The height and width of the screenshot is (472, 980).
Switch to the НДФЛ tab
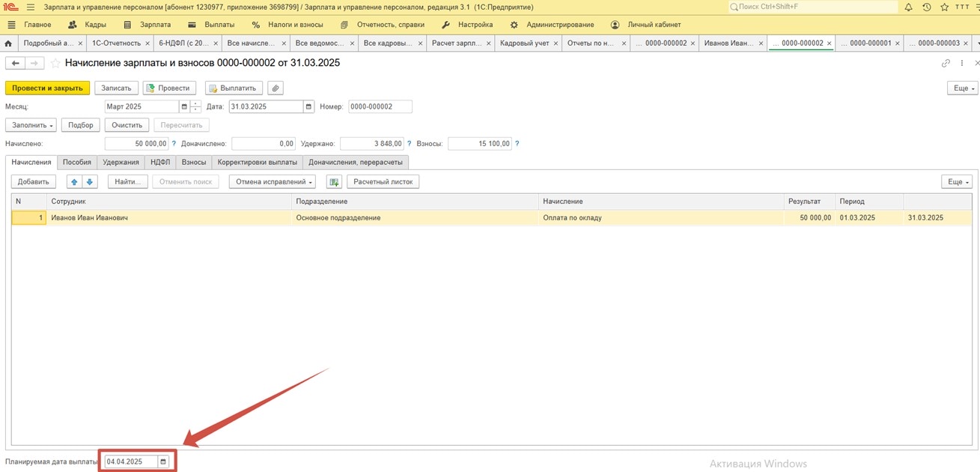(x=160, y=162)
